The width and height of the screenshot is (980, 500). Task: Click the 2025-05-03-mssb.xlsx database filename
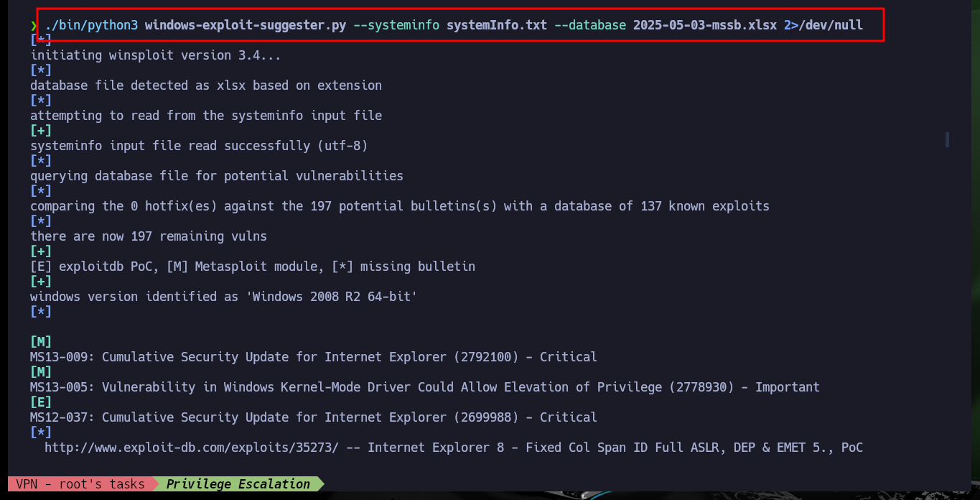click(704, 26)
